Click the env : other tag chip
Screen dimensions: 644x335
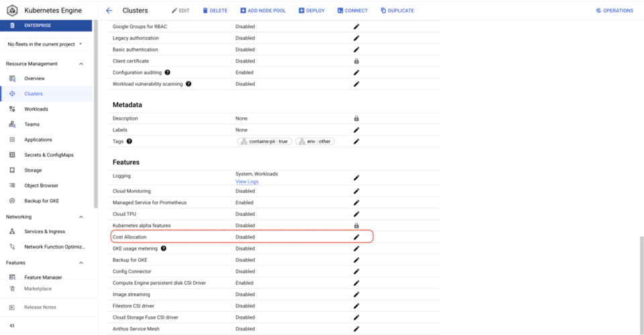pos(315,141)
